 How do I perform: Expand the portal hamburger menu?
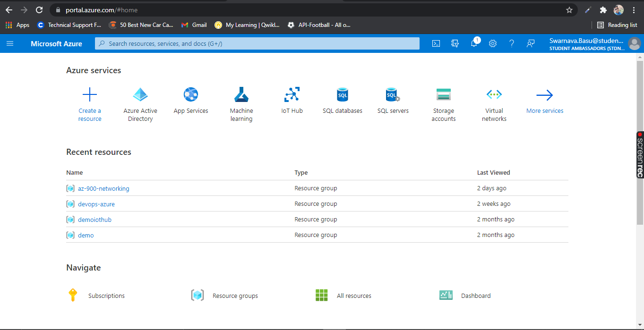pyautogui.click(x=10, y=43)
